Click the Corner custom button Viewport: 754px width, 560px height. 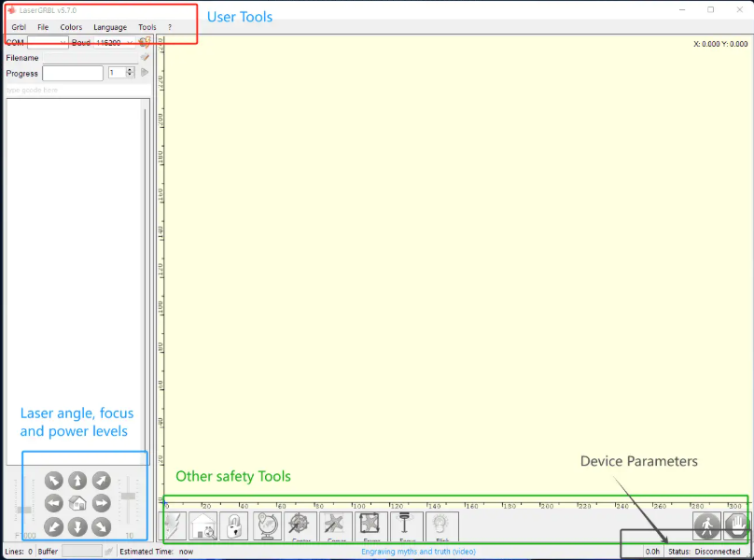tap(336, 525)
